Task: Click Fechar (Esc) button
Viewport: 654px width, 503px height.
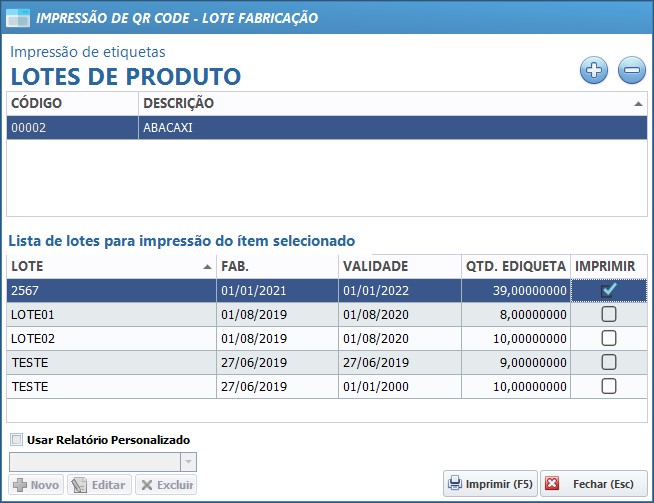Action: point(594,484)
